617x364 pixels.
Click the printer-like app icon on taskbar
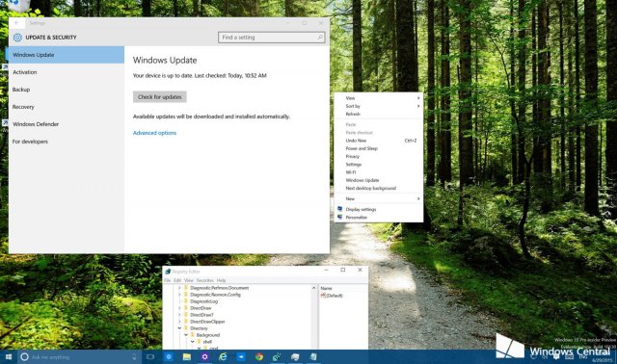pos(295,357)
